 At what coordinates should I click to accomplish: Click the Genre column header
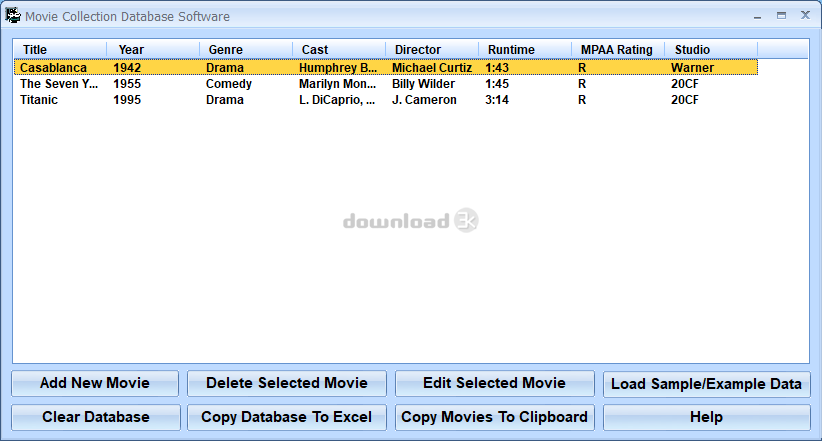(x=246, y=50)
